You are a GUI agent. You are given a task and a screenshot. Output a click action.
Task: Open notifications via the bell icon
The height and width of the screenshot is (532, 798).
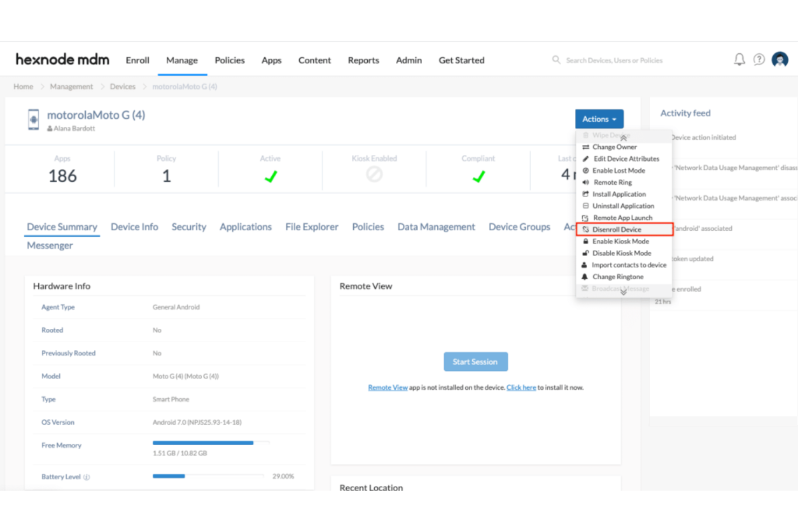[739, 59]
